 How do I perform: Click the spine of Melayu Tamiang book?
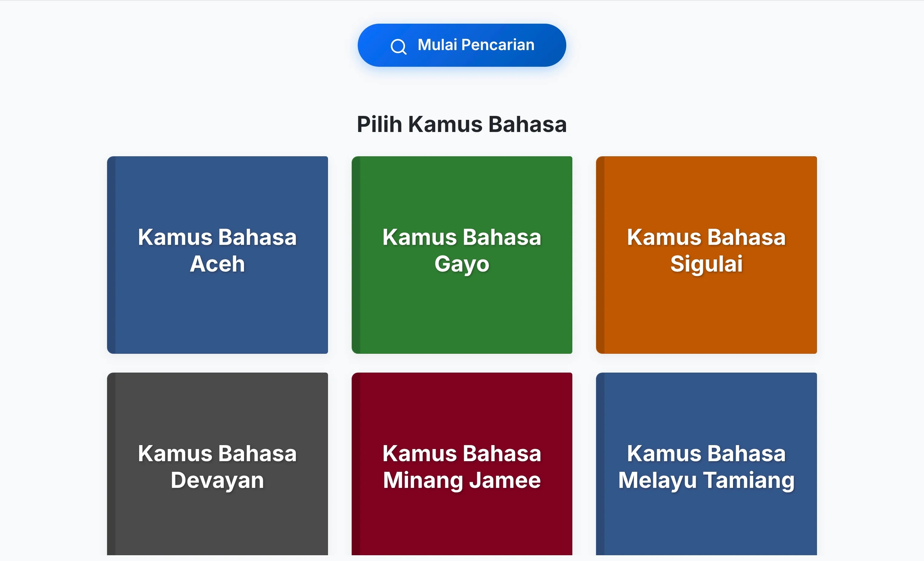[x=600, y=464]
